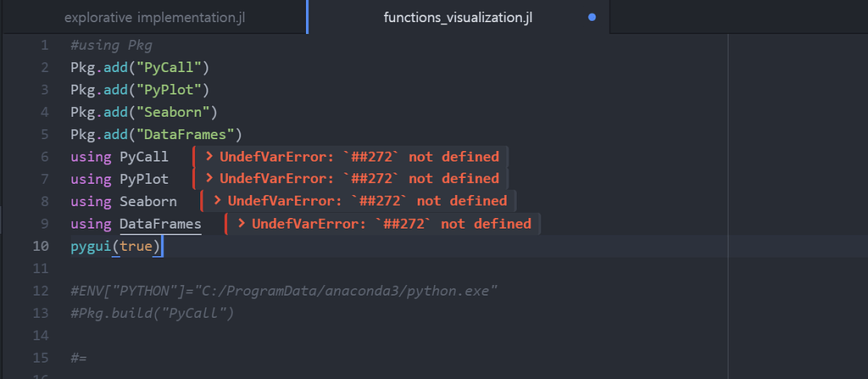Click the true keyword inside pygui
The height and width of the screenshot is (379, 868).
point(136,246)
